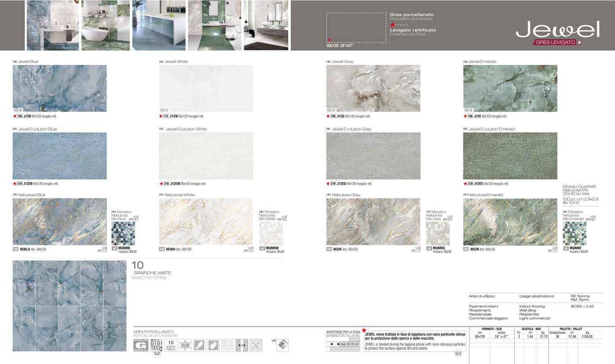615x364 pixels.
Task: Select the Jewel Evolution Blue tile sample
Action: (x=60, y=156)
